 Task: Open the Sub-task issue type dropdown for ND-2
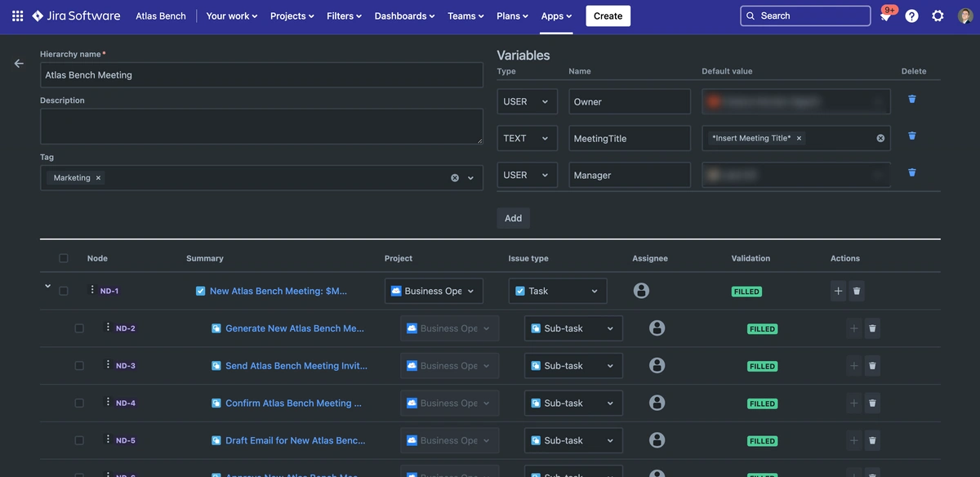click(573, 328)
